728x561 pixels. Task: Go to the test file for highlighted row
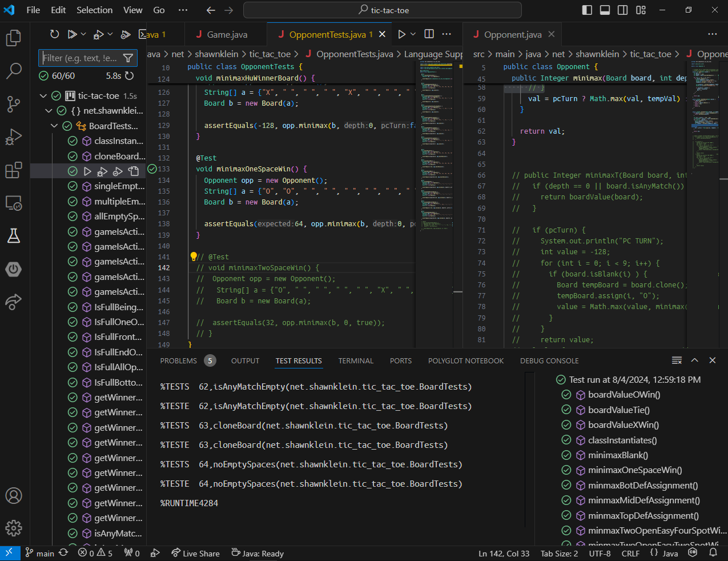click(x=133, y=171)
